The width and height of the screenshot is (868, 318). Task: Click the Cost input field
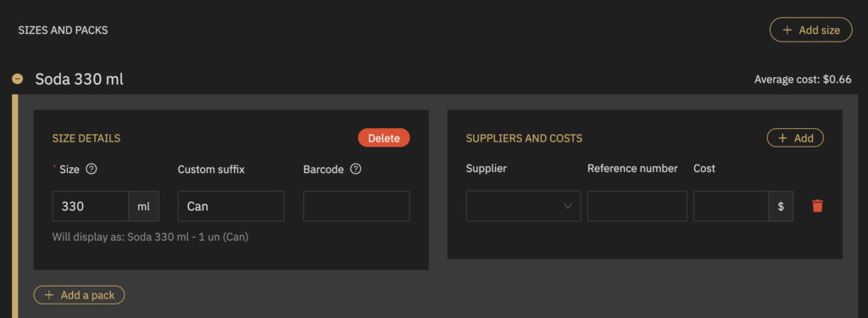[731, 206]
